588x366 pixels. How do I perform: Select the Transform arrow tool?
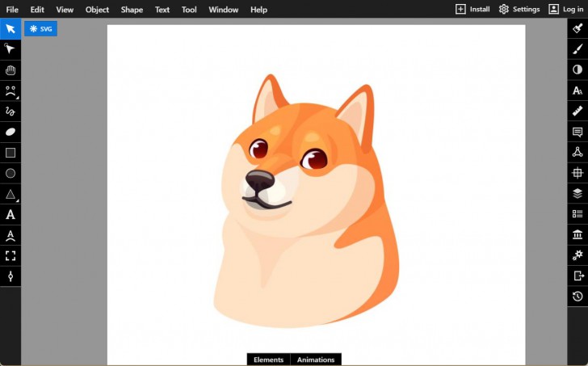tap(10, 29)
